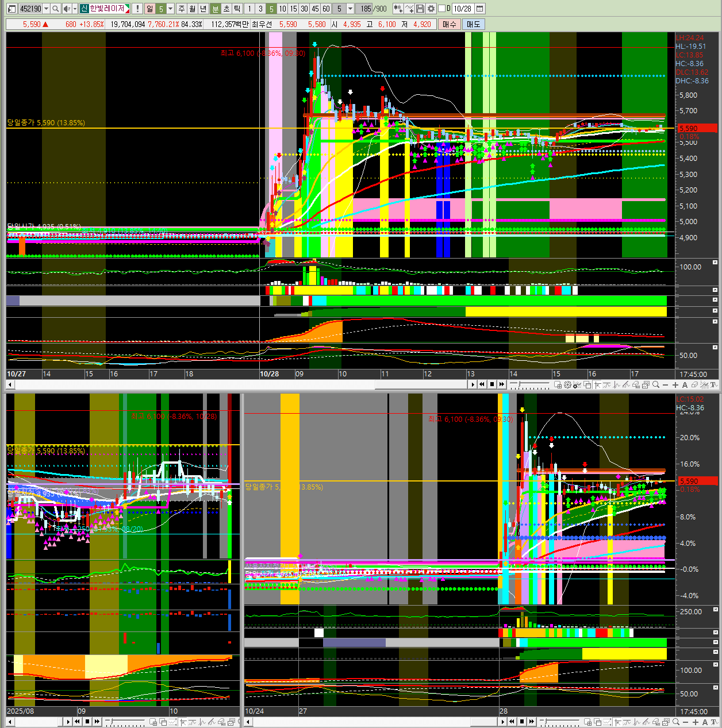Select crosshair cursor tool on upper chart toolbar
Screen dimensions: 722x728
click(597, 385)
